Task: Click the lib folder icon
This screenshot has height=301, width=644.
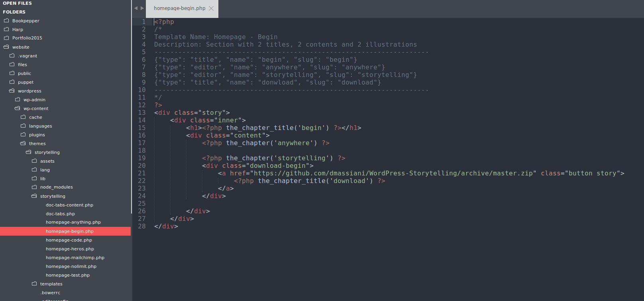Action: [34, 178]
